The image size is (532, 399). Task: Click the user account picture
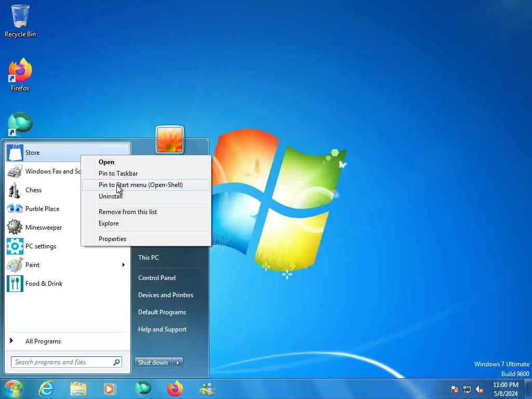coord(170,139)
